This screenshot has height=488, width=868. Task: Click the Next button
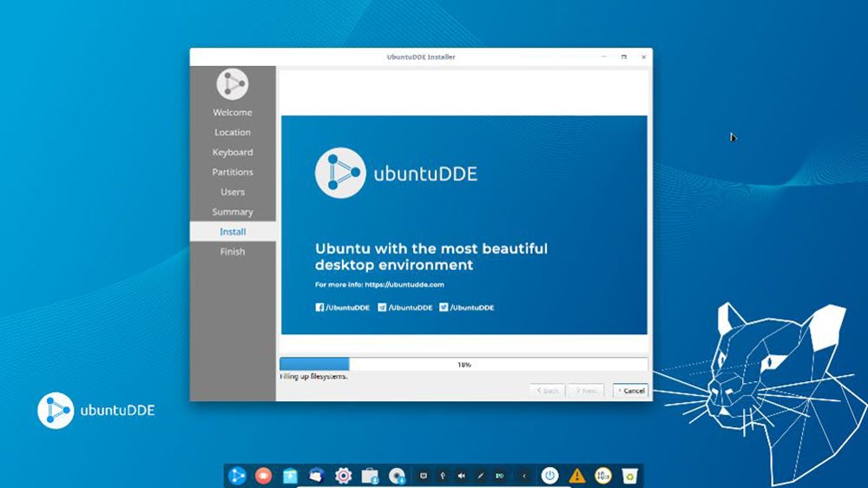tap(586, 391)
